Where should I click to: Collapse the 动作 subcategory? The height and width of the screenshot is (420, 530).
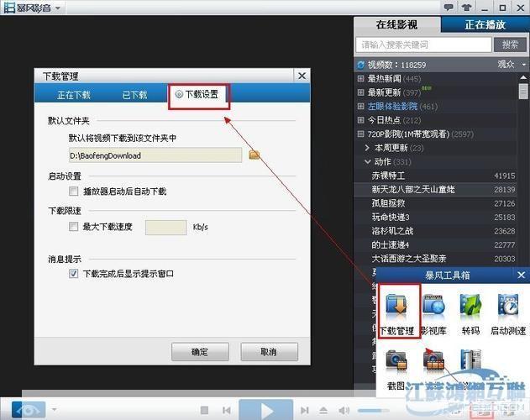pyautogui.click(x=367, y=161)
